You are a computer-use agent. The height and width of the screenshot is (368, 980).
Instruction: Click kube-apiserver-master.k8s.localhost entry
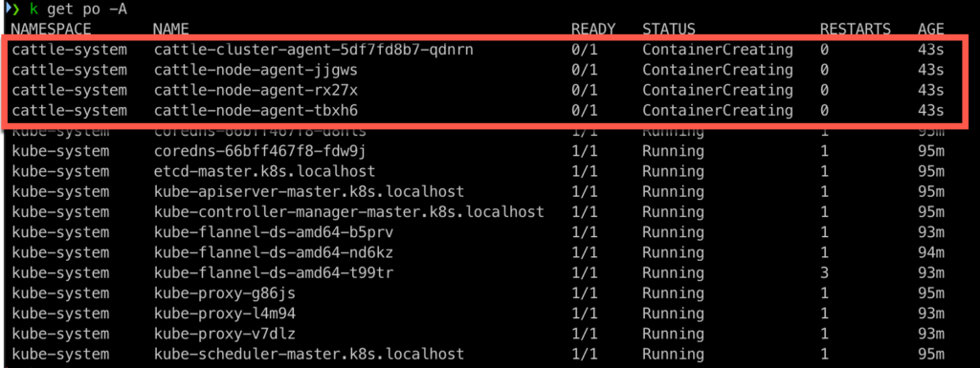pos(309,191)
